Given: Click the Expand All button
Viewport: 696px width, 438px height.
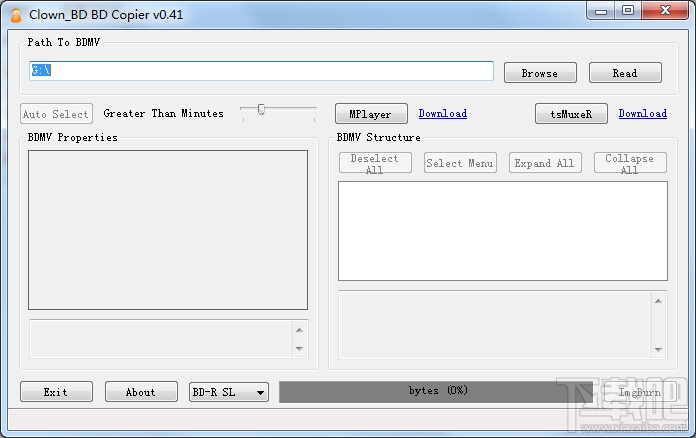Looking at the screenshot, I should [x=545, y=163].
